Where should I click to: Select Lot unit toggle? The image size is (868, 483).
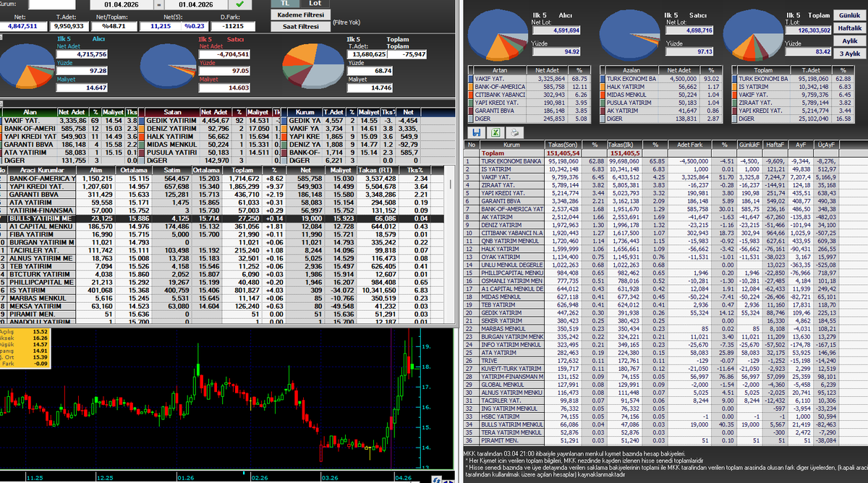315,4
